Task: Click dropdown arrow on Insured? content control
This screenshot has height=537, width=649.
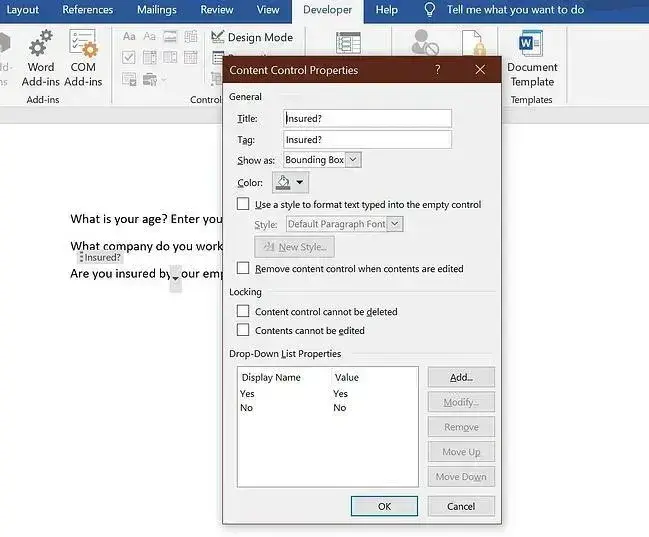Action: click(176, 277)
